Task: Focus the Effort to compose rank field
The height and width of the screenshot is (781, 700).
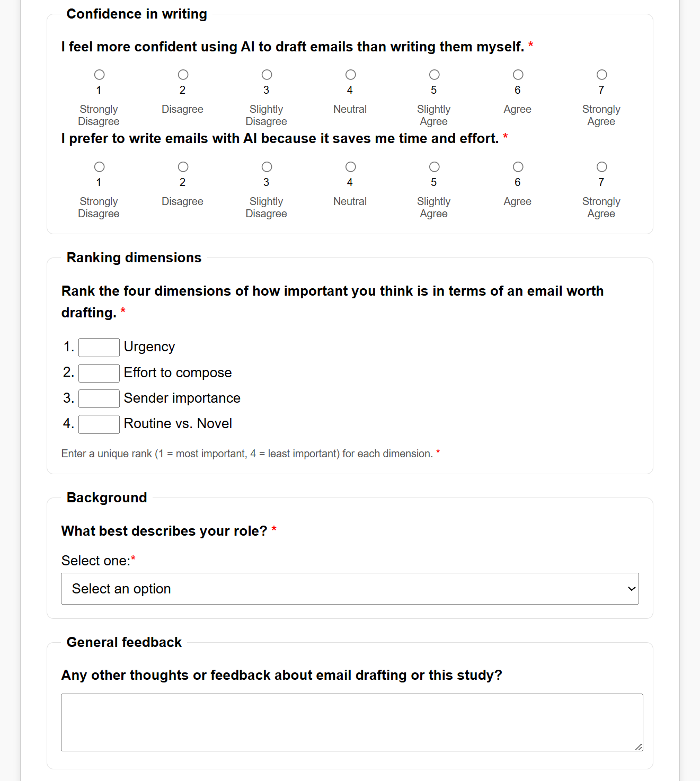Action: [99, 373]
